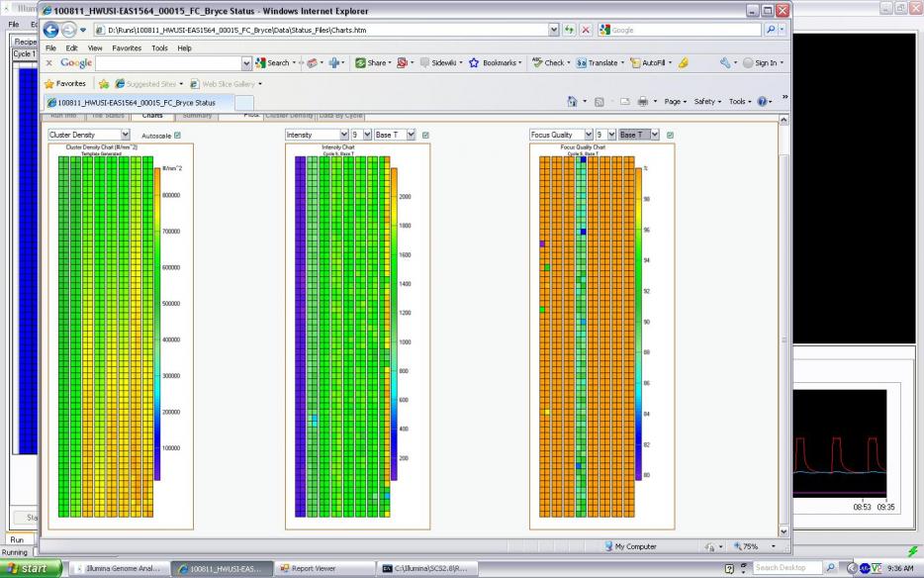The height and width of the screenshot is (578, 924).
Task: Toggle the Autoscale checkbox for Cluster Density
Action: [177, 135]
